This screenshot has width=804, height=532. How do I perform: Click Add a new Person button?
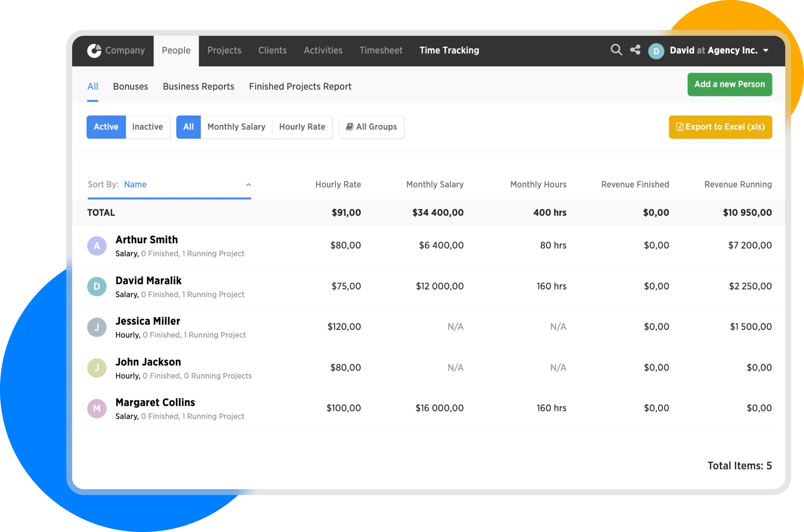pyautogui.click(x=729, y=84)
